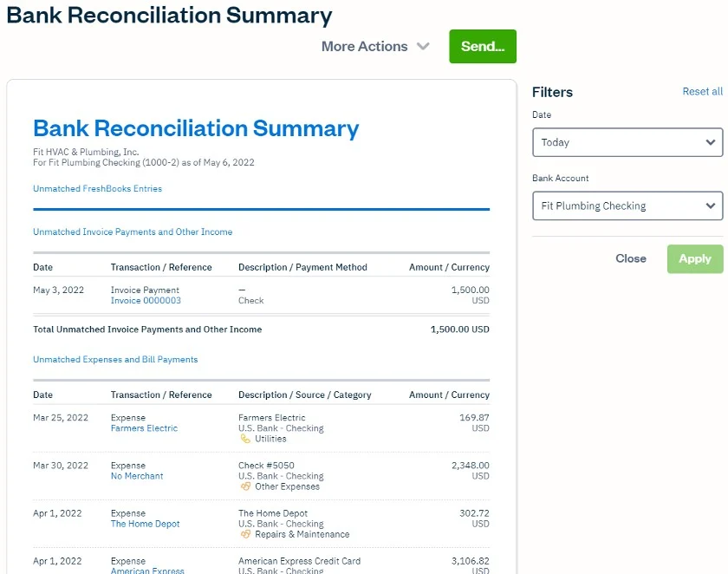The height and width of the screenshot is (574, 728).
Task: Click the 2,348.00 amount for Check #5050
Action: point(471,466)
